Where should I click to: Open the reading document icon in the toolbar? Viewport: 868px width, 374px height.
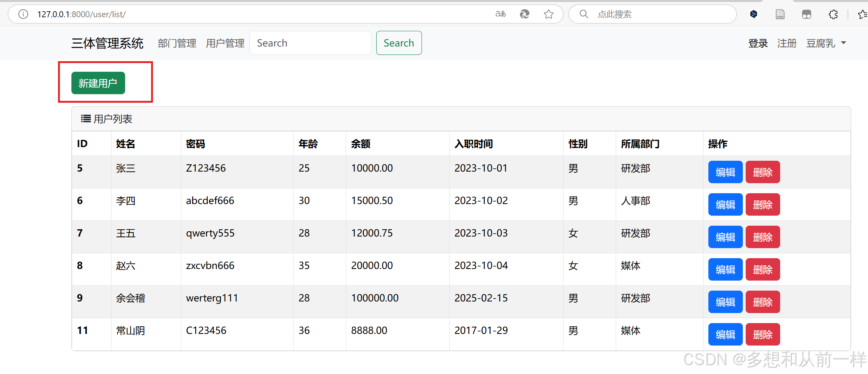[780, 14]
